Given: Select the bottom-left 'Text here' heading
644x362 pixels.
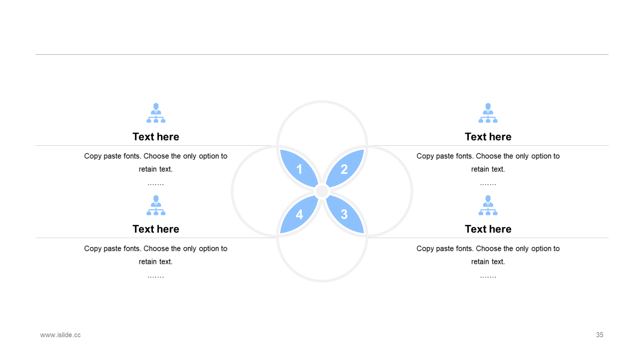Looking at the screenshot, I should [x=156, y=229].
